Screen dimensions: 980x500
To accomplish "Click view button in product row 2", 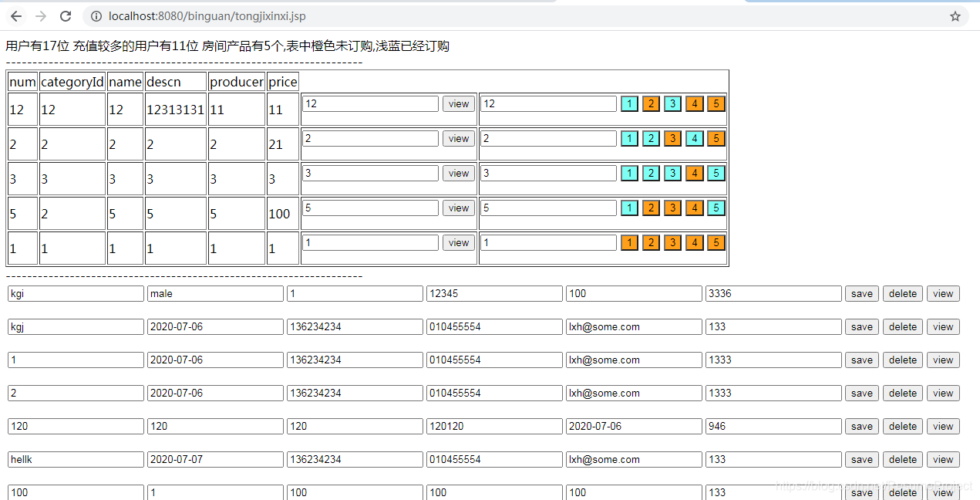I will [x=459, y=139].
